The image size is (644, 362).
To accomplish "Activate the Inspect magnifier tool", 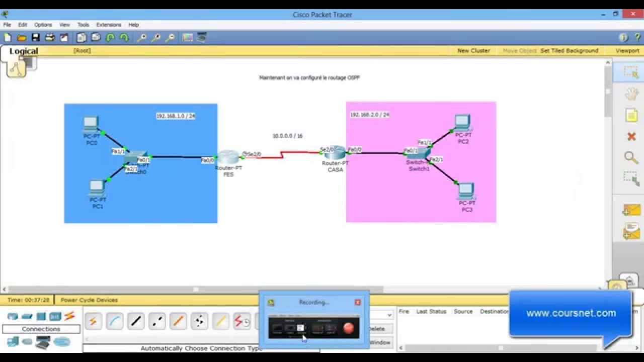I will point(631,157).
